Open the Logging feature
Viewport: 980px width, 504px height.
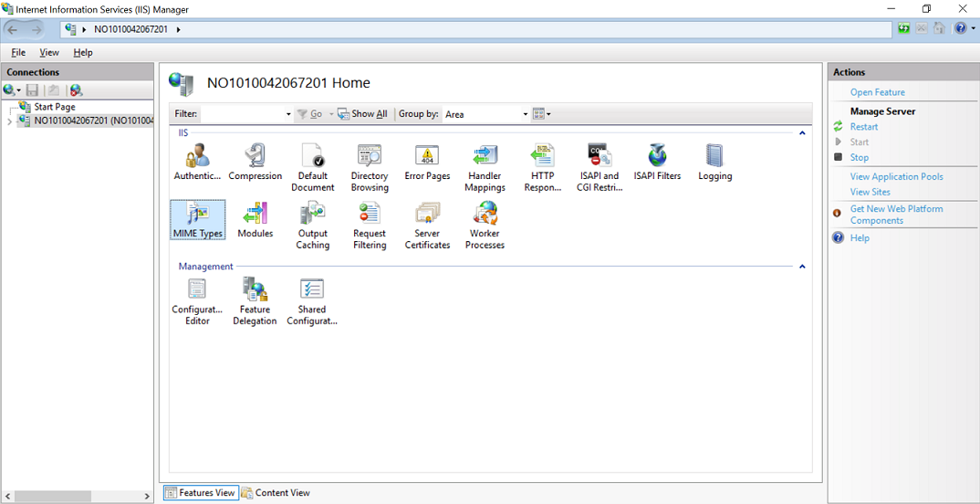[x=714, y=163]
